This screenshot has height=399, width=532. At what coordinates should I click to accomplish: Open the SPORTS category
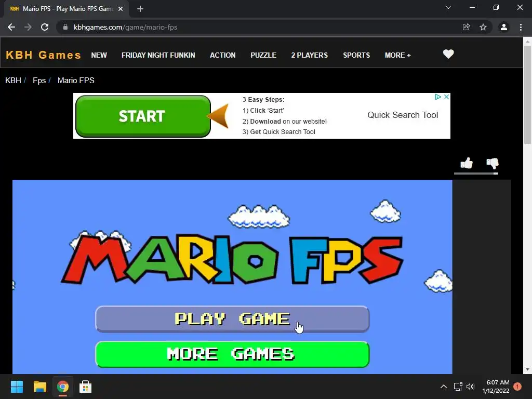(356, 55)
